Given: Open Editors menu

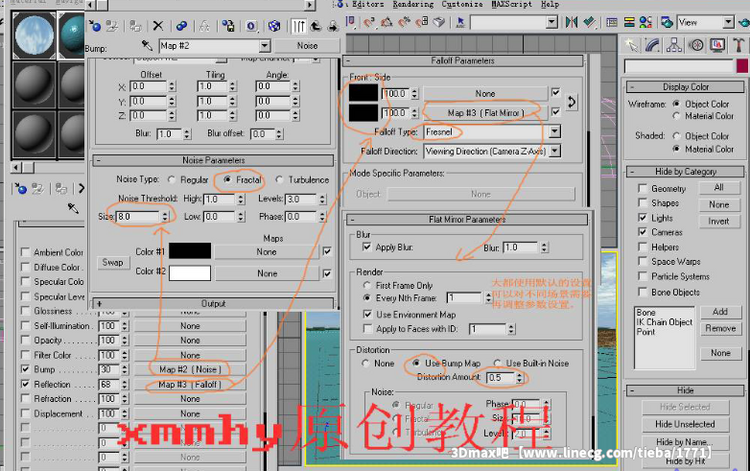Looking at the screenshot, I should (368, 4).
